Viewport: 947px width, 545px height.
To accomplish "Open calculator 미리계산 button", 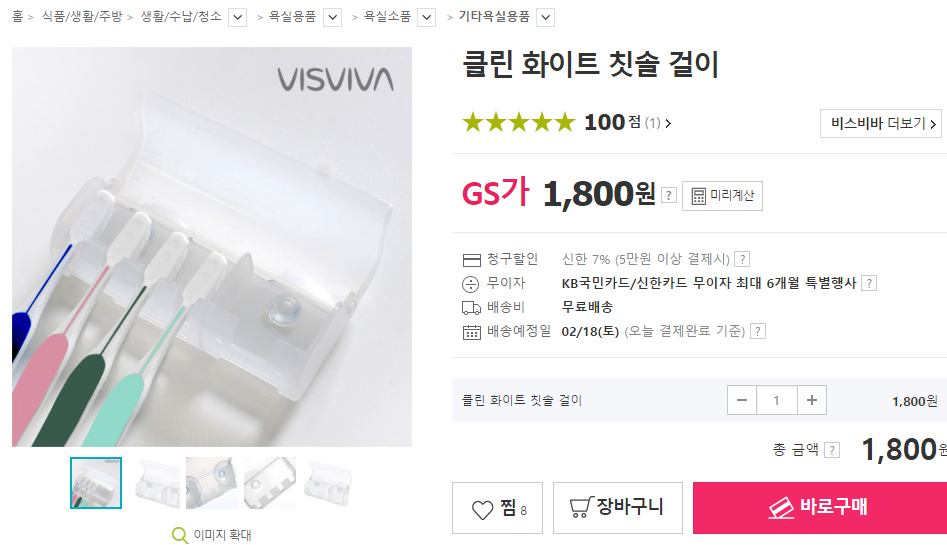I will tap(722, 196).
